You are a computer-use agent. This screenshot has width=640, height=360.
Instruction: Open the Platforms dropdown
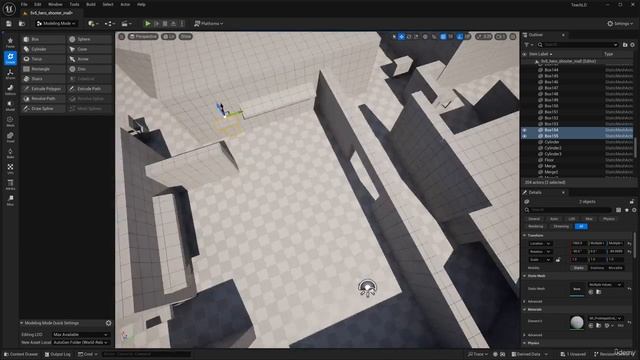[209, 24]
